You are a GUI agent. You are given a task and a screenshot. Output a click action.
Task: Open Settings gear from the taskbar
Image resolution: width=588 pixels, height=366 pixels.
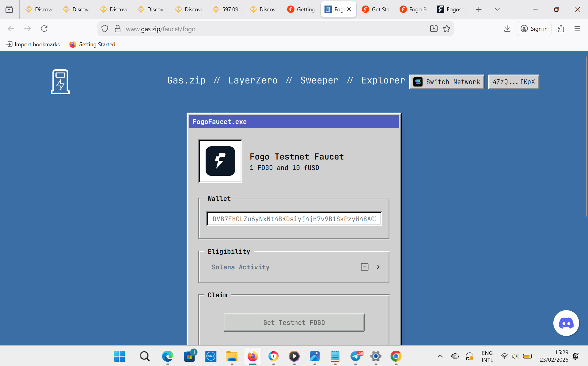[376, 356]
